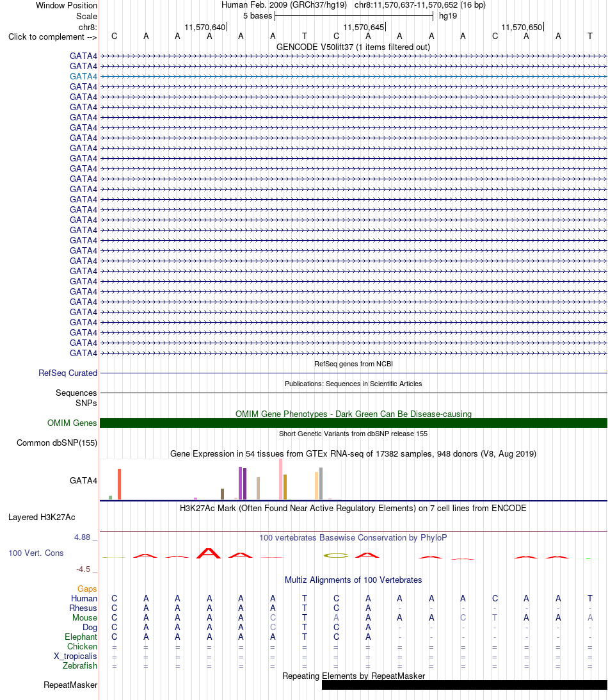Click the Elephant species label

(x=81, y=637)
